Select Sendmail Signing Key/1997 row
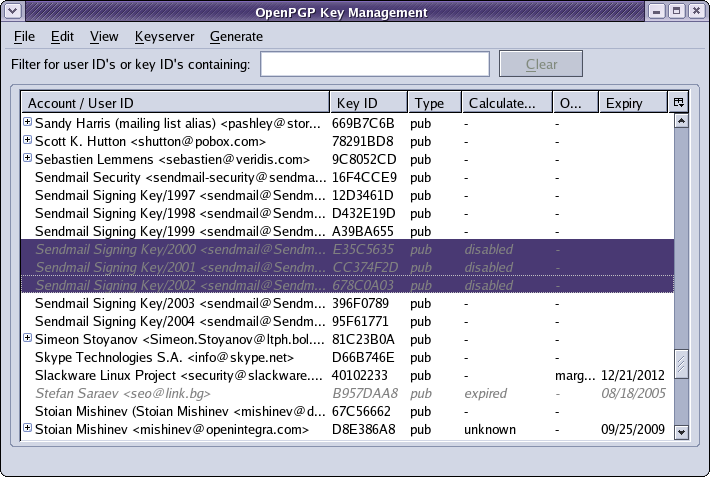Image resolution: width=710 pixels, height=477 pixels. click(x=347, y=195)
